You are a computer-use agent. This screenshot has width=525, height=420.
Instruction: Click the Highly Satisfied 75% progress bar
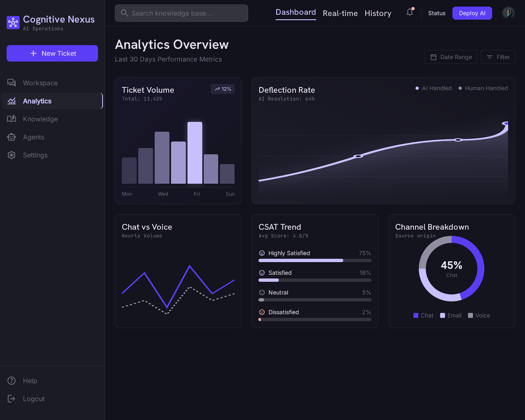[x=315, y=261]
